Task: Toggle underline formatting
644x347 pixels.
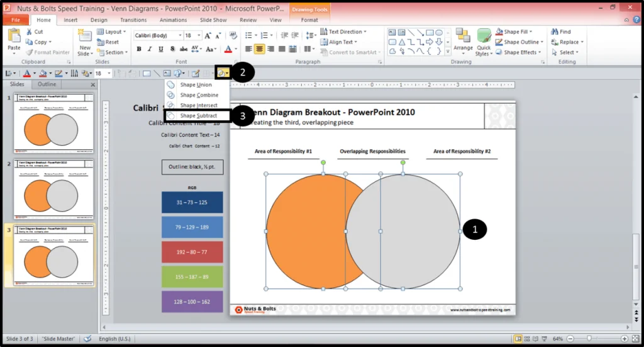Action: click(160, 49)
